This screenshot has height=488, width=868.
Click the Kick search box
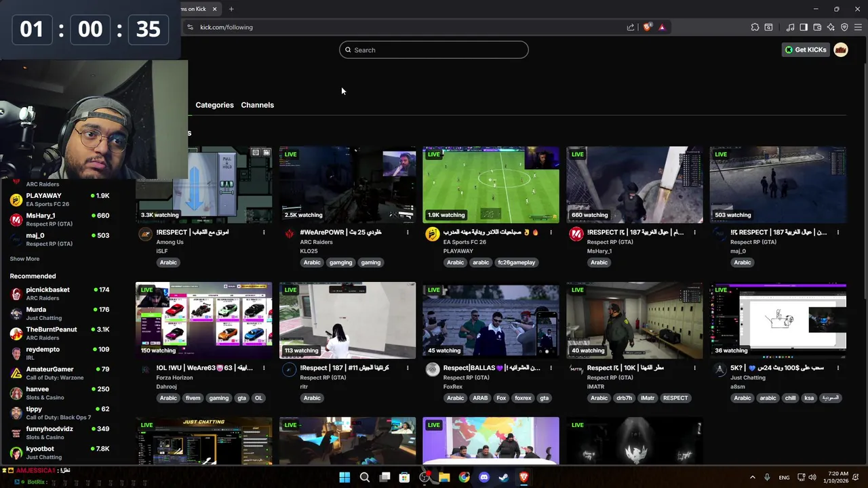click(x=434, y=49)
